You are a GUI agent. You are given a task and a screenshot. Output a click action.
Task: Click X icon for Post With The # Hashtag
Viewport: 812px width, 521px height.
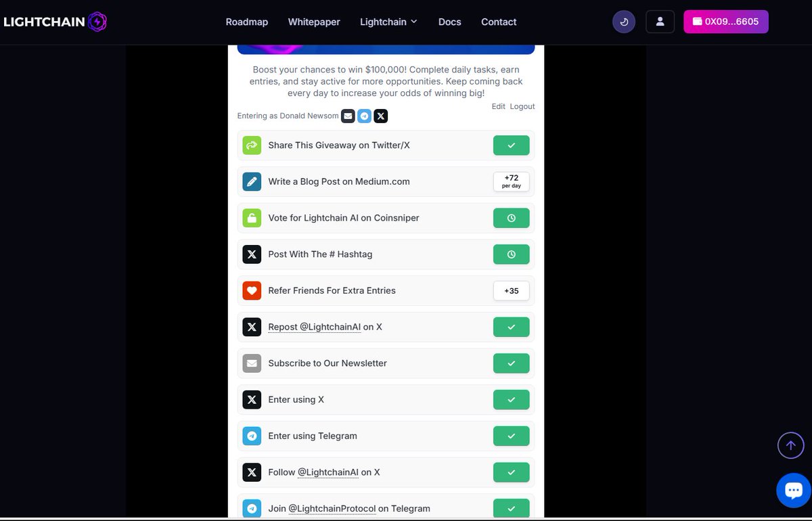point(252,254)
